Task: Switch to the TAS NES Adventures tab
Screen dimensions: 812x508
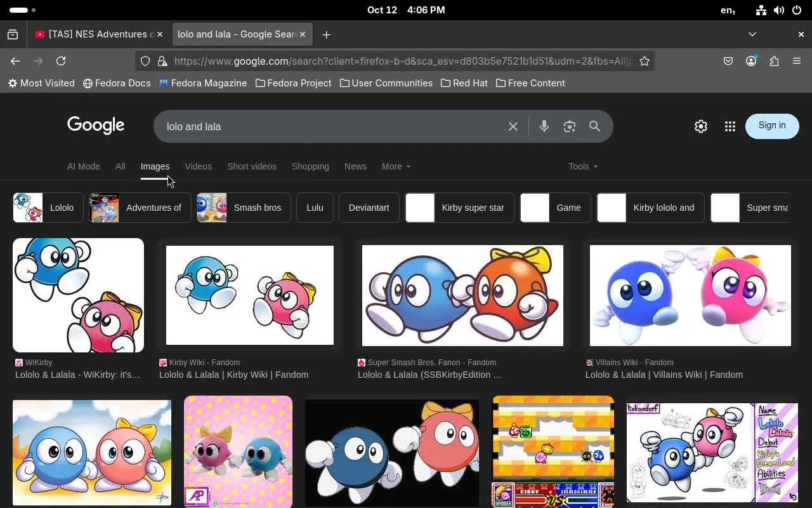Action: [x=99, y=34]
